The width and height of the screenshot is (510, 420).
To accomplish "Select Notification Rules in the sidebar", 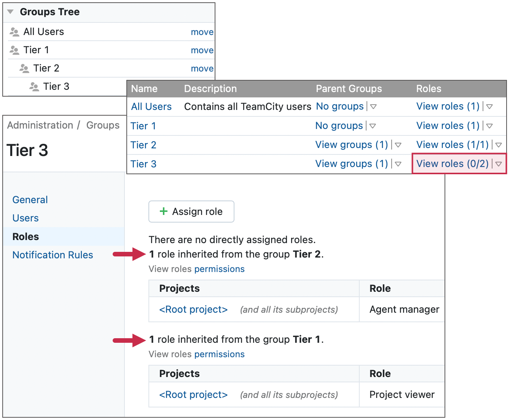I will [x=53, y=255].
